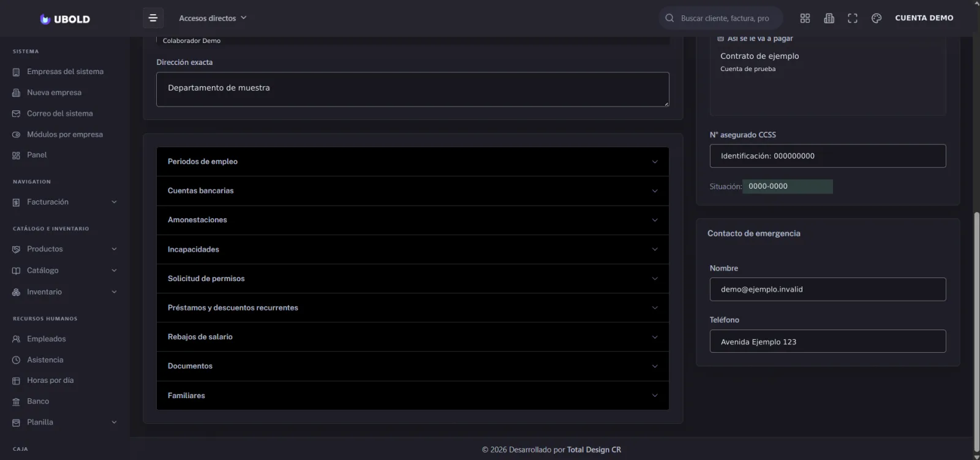Expand Cuentas bancarias section
The height and width of the screenshot is (460, 980).
412,191
